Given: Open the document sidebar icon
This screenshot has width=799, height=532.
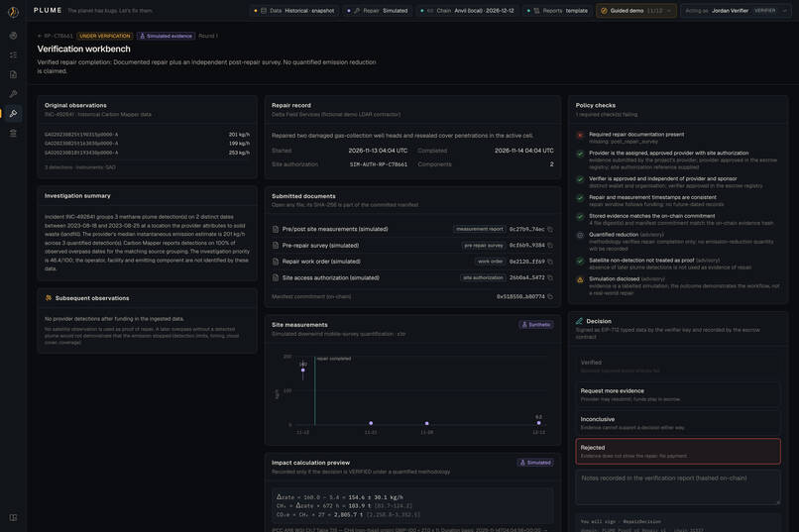Looking at the screenshot, I should (13, 74).
